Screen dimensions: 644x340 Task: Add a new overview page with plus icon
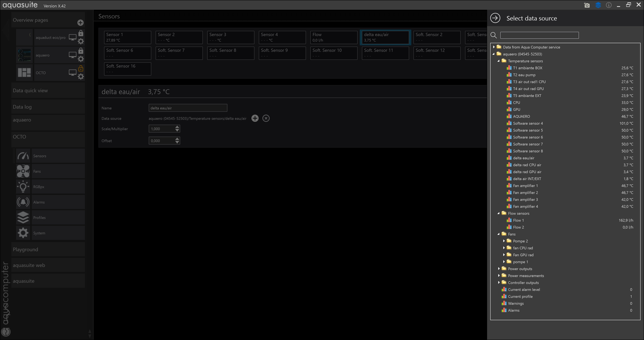click(x=80, y=23)
